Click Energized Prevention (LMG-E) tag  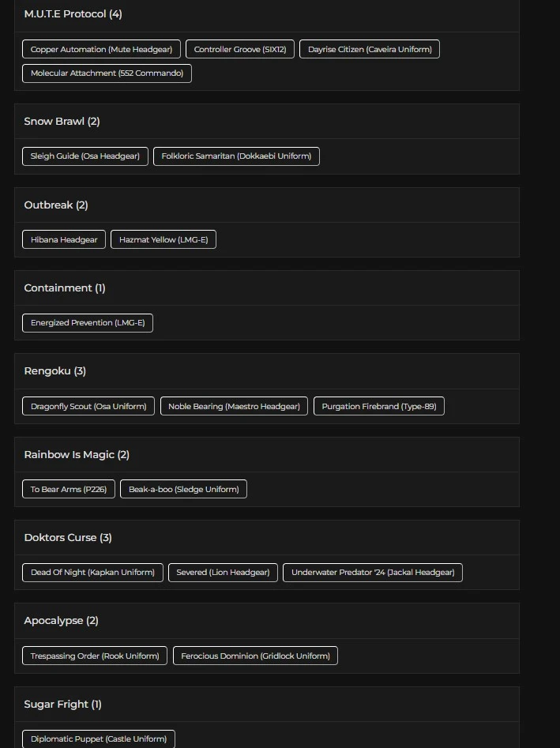88,323
